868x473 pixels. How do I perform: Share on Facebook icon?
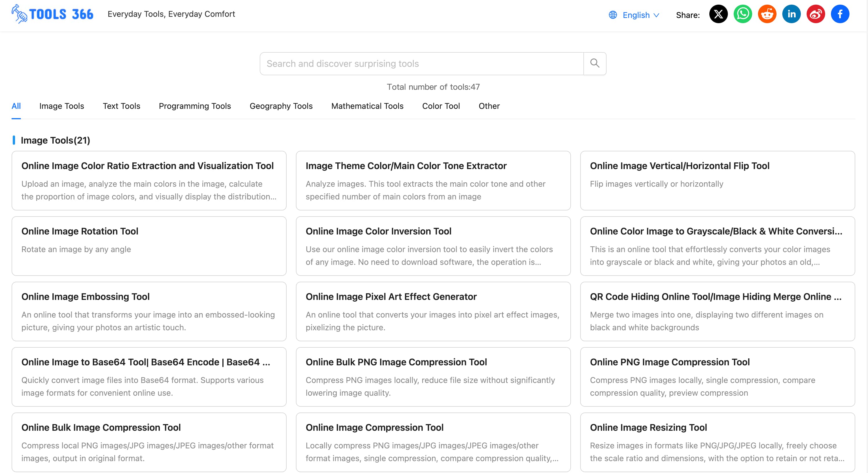tap(840, 14)
